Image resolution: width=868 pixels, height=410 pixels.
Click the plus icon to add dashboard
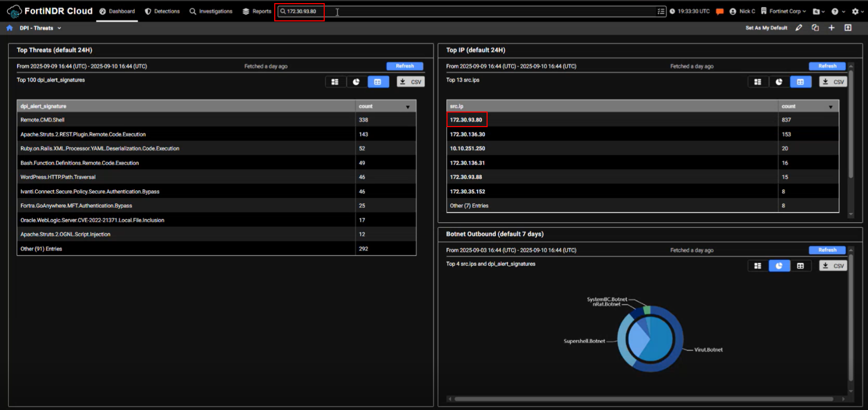832,28
